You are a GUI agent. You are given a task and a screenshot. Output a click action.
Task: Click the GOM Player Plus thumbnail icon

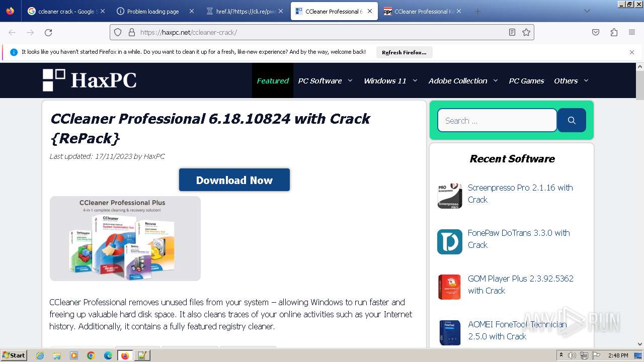pyautogui.click(x=450, y=287)
